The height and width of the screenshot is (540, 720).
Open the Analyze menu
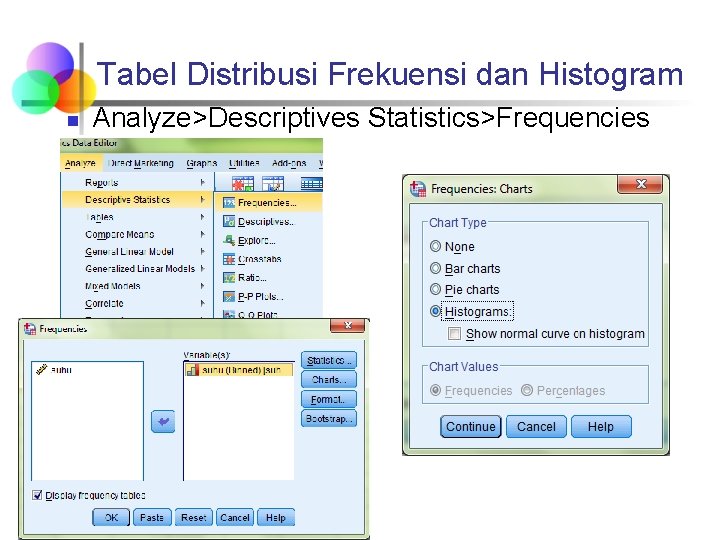point(80,163)
